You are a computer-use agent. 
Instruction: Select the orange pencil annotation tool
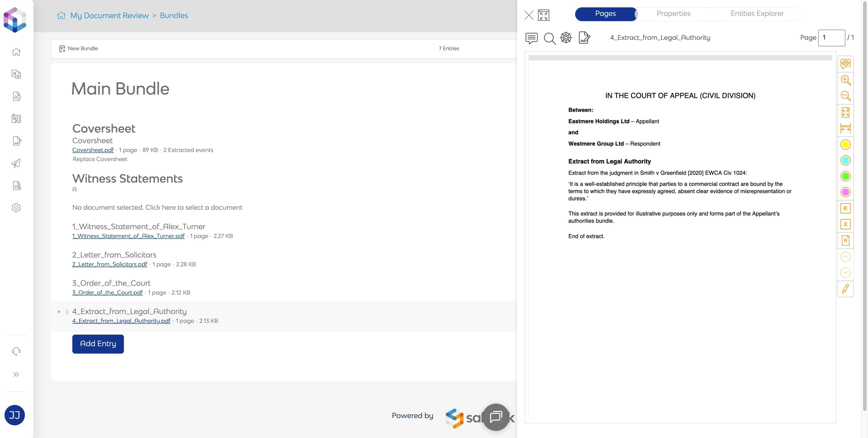click(845, 289)
